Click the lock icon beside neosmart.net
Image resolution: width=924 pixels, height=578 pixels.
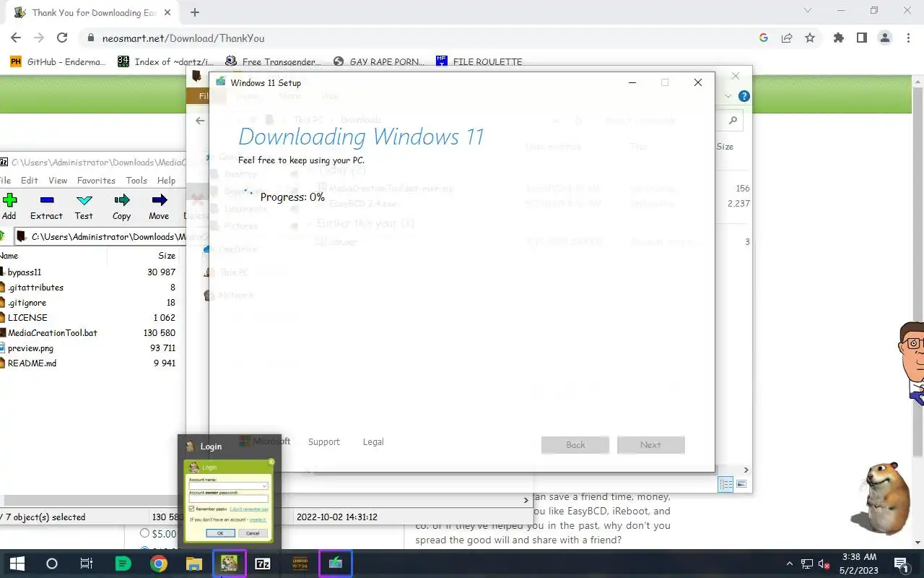[x=91, y=38]
